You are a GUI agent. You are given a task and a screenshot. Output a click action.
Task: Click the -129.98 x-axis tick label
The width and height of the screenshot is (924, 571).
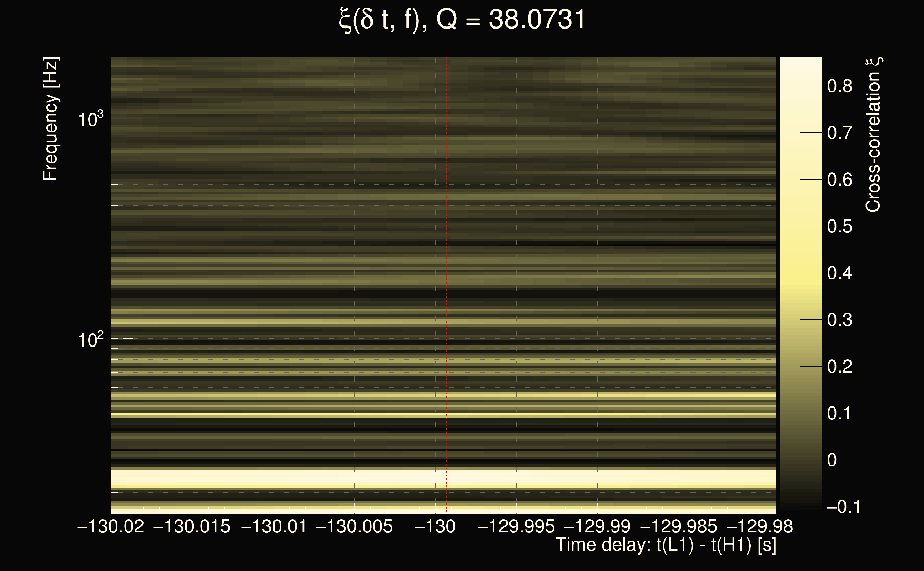click(x=759, y=526)
